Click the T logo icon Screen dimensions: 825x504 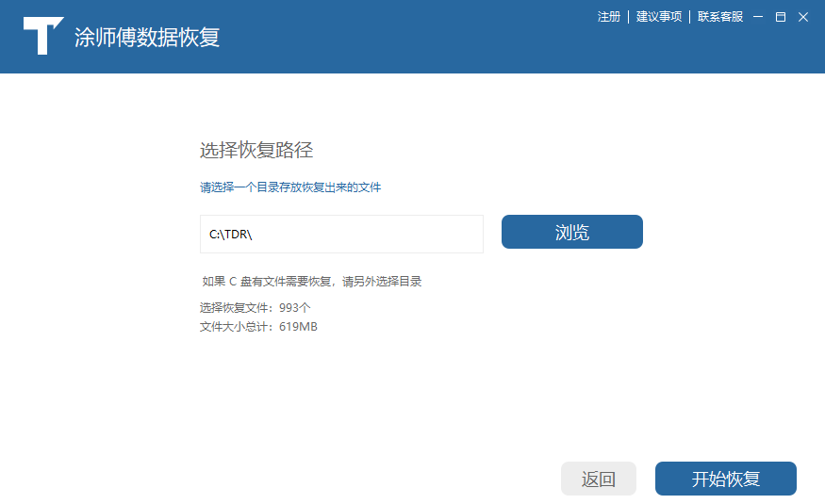coord(43,36)
